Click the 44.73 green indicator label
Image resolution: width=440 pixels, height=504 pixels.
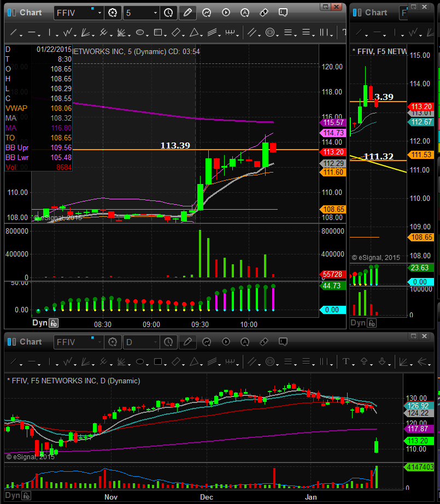pos(333,286)
